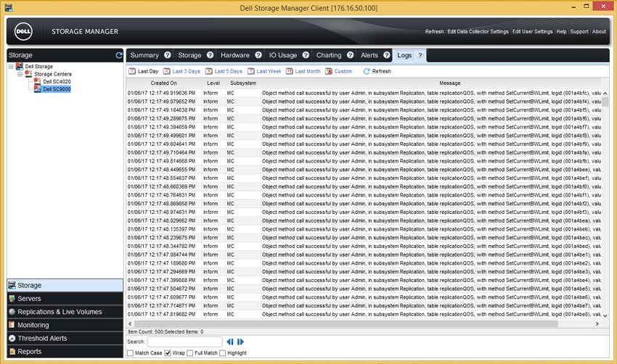Click the Monitoring view icon in sidebar

point(12,325)
